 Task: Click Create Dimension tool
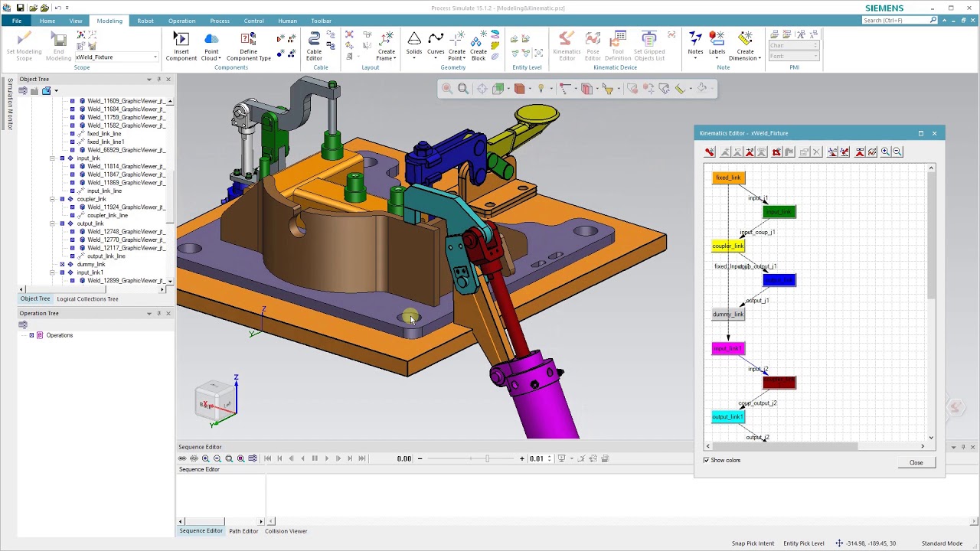point(745,46)
